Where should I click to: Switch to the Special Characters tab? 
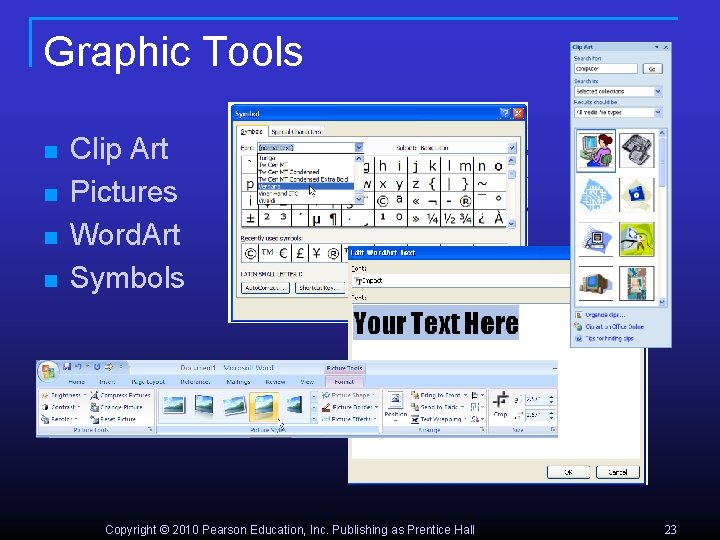point(296,132)
